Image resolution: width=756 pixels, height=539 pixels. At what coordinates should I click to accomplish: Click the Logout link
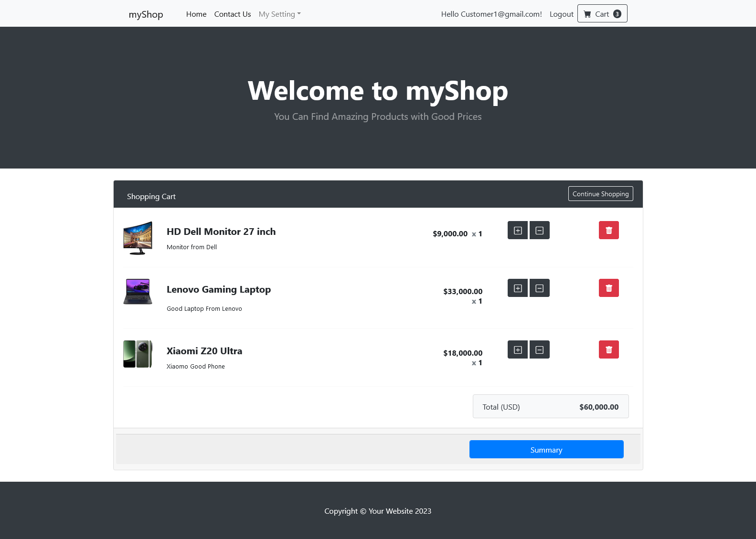pos(561,14)
